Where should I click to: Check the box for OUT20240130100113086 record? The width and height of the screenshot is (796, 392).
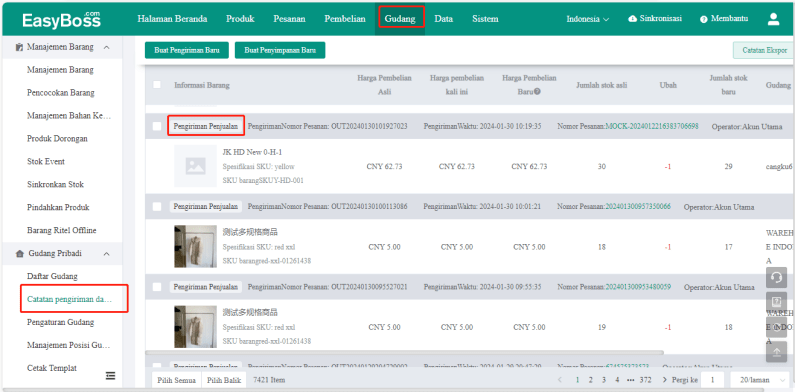157,207
